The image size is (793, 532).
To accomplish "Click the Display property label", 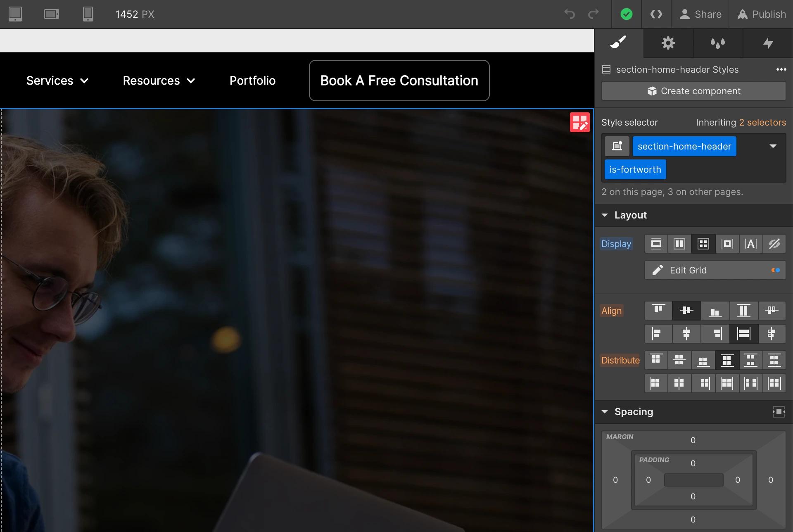I will [616, 244].
